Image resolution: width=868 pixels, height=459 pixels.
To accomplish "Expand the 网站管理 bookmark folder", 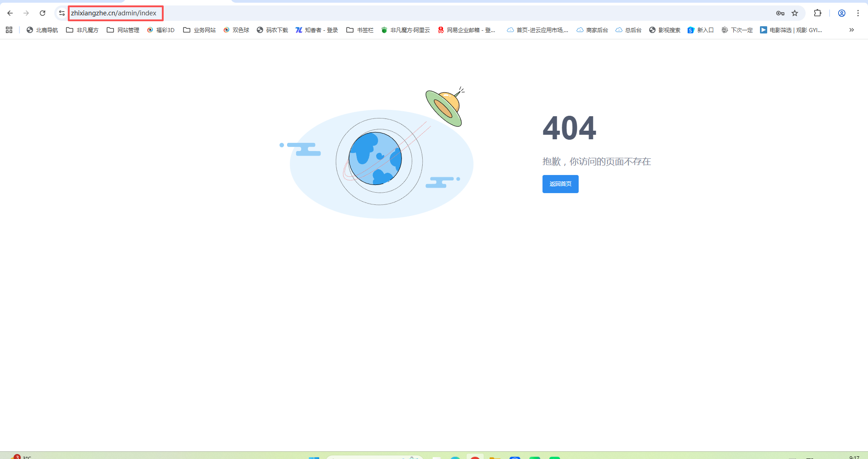I will click(x=123, y=30).
